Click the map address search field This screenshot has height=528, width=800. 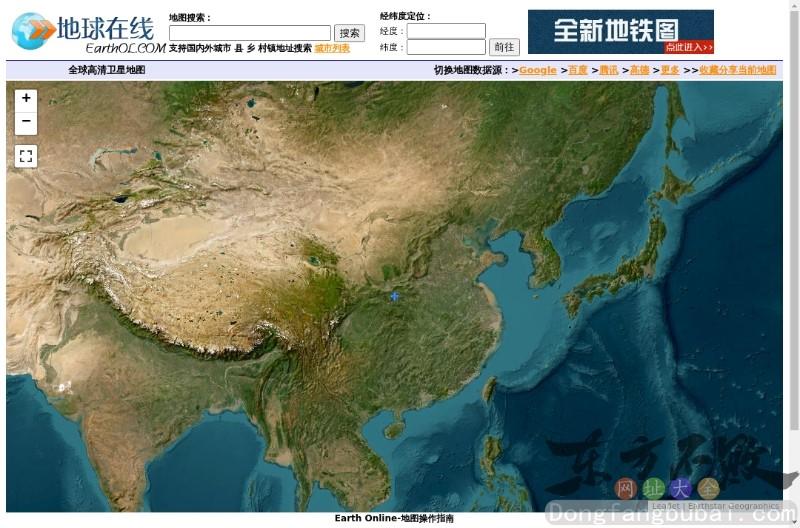(x=249, y=33)
